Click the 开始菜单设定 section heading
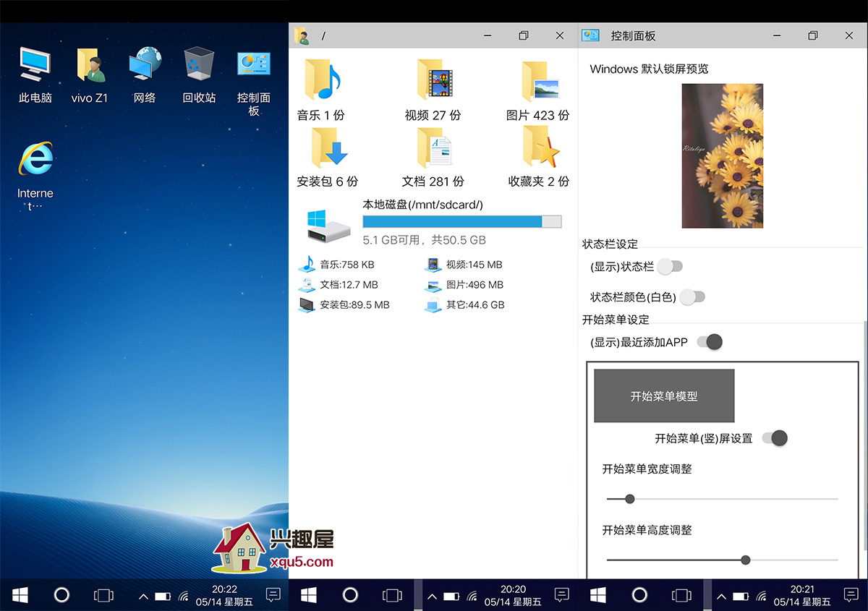The width and height of the screenshot is (868, 611). point(616,319)
